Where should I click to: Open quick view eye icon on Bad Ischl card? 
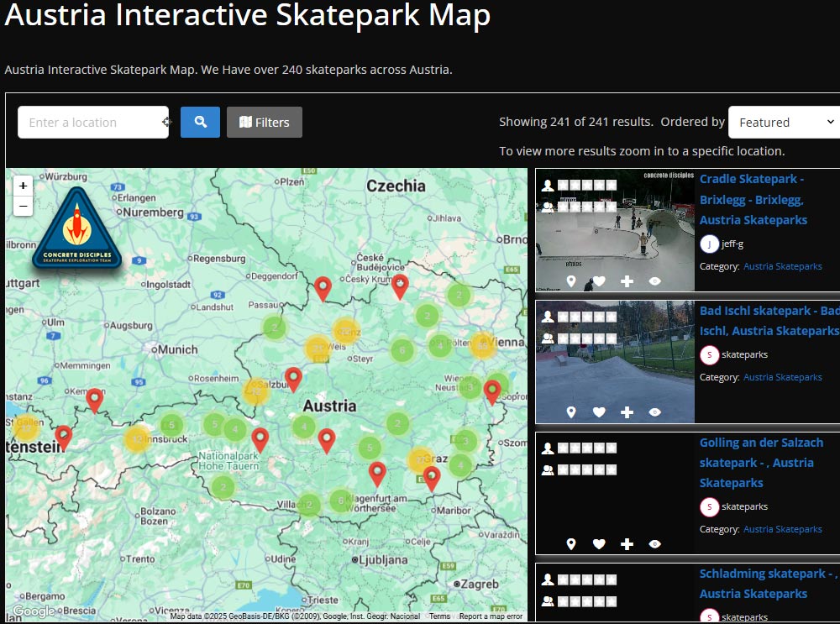654,412
